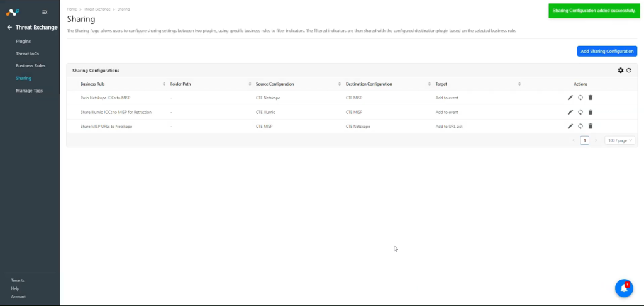This screenshot has height=306, width=644.
Task: Select Sharing in sidebar
Action: point(23,78)
